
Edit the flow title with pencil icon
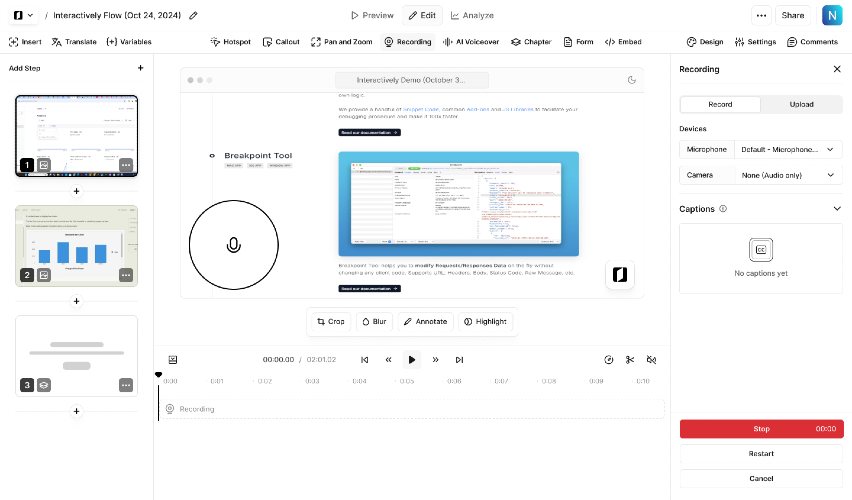tap(193, 15)
